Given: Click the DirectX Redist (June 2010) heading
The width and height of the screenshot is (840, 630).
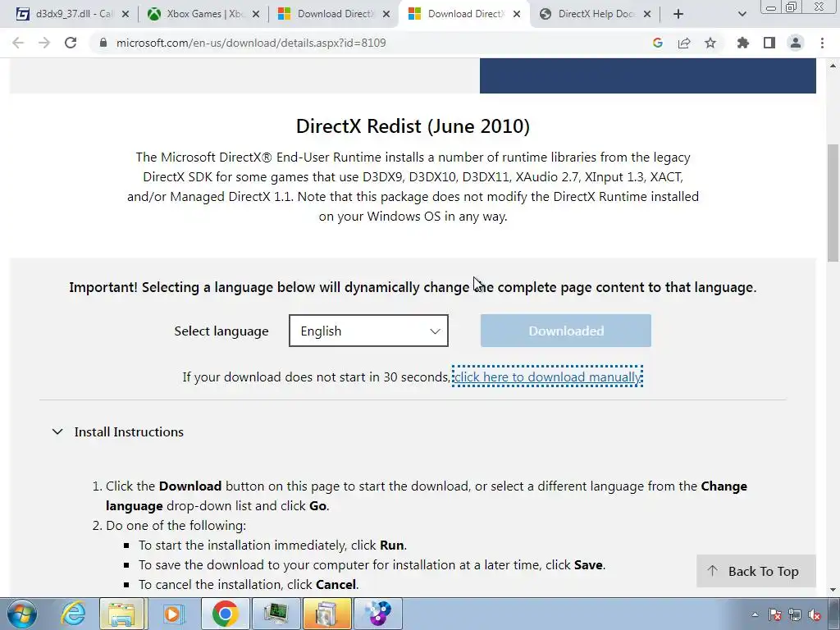Looking at the screenshot, I should (413, 126).
